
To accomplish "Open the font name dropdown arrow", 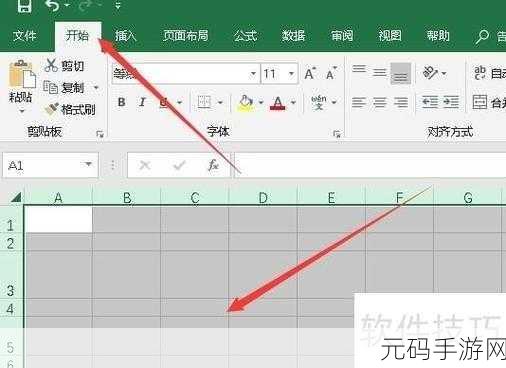I will (x=253, y=73).
